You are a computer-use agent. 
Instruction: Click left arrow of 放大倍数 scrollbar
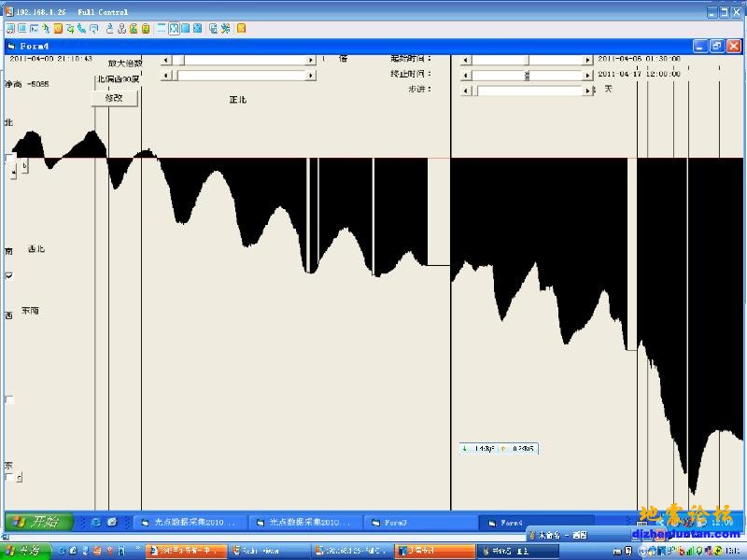tap(166, 60)
